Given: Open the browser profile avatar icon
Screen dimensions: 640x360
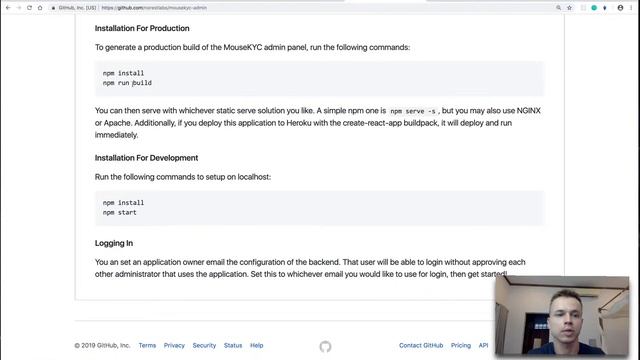Looking at the screenshot, I should (620, 8).
